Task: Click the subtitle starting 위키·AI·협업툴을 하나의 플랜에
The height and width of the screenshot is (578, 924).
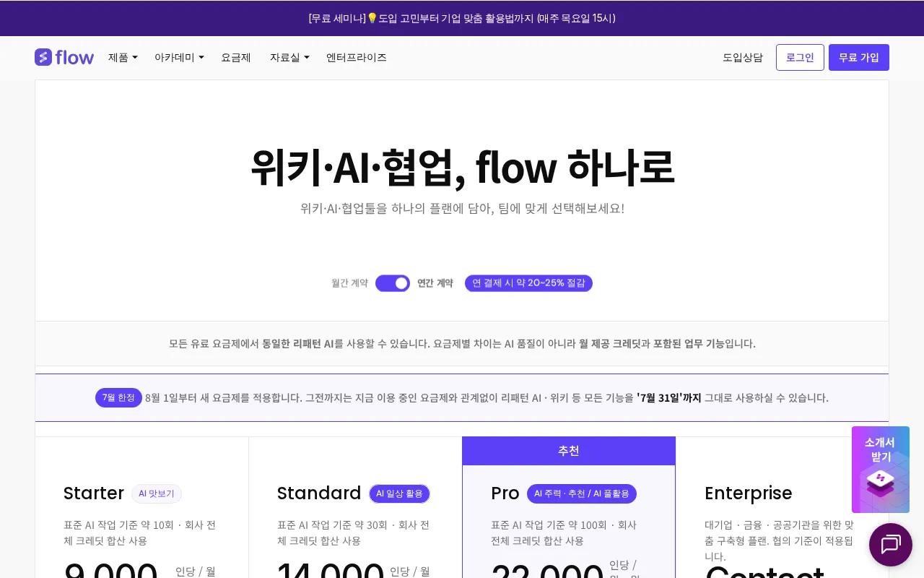Action: coord(462,208)
